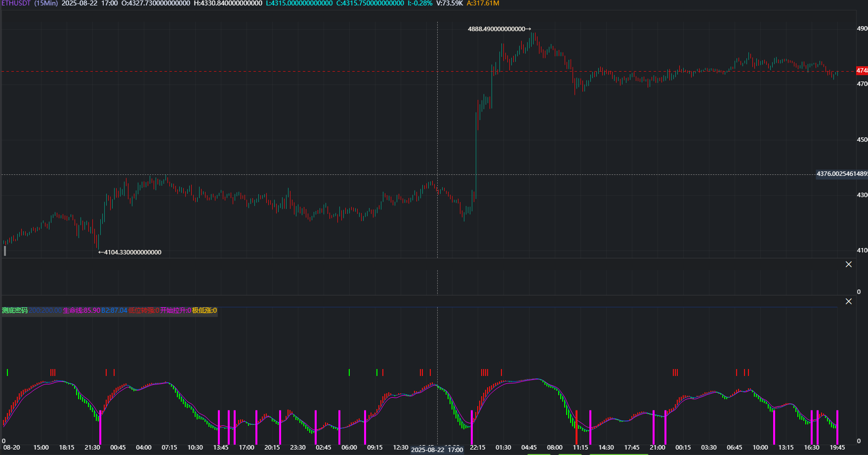Click the 4104.33 low price annotation
This screenshot has height=455, width=868.
coord(130,252)
